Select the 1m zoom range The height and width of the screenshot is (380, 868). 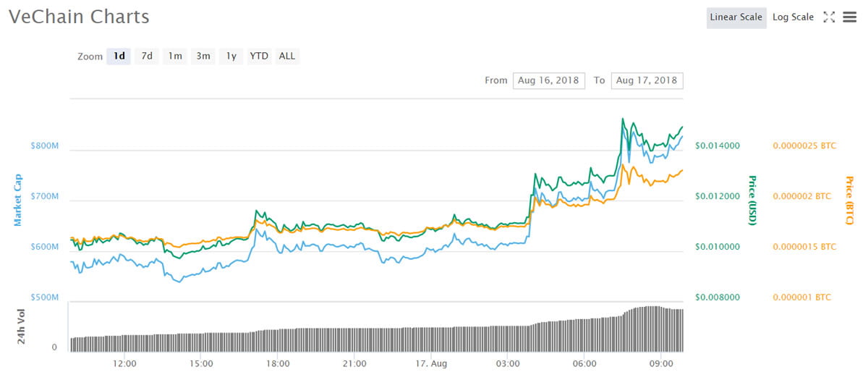click(175, 56)
